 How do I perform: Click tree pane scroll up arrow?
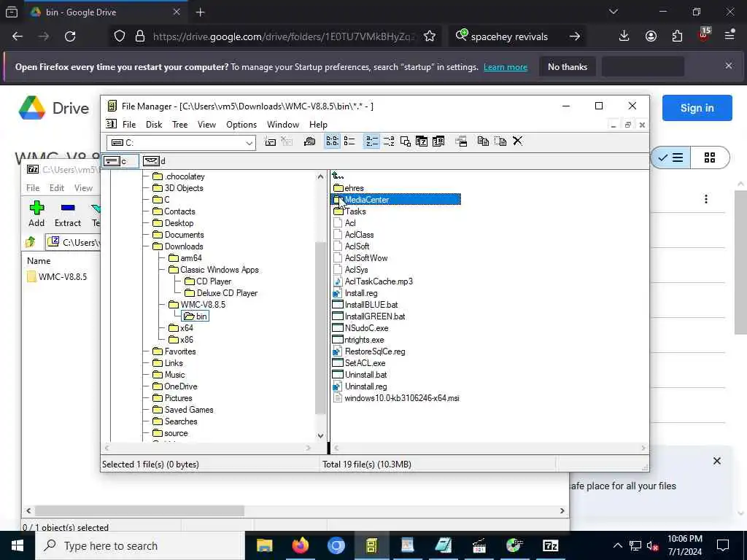(321, 176)
